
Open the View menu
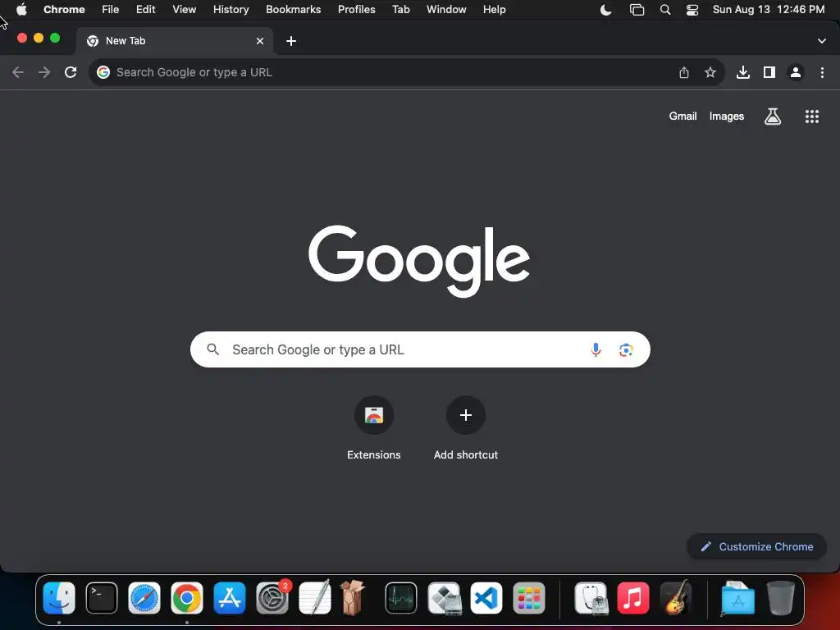pos(185,10)
